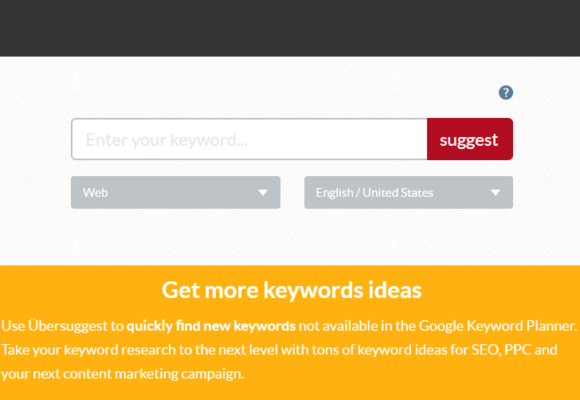Click 'English' in the language dropdown label
The height and width of the screenshot is (400, 580).
pos(334,193)
